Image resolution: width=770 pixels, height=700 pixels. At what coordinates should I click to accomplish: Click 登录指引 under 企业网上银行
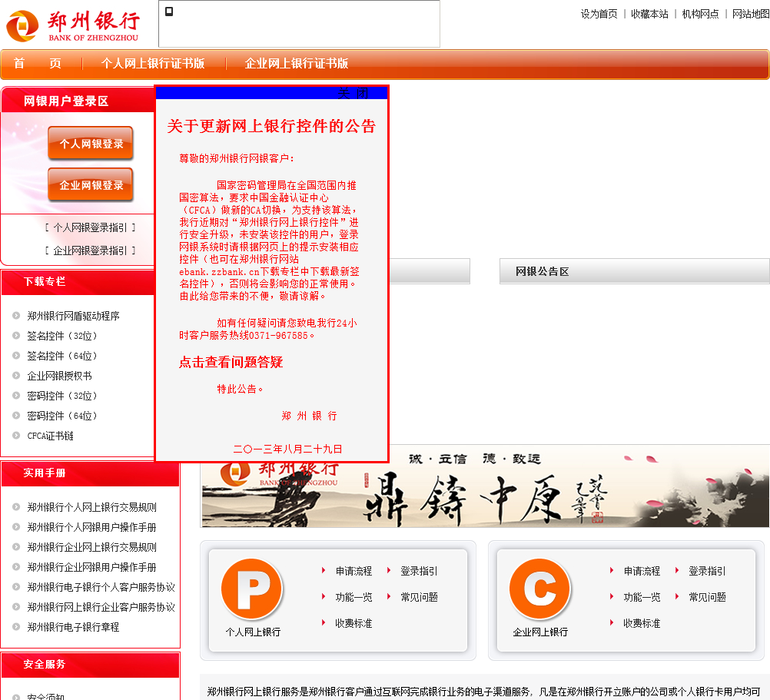(707, 571)
